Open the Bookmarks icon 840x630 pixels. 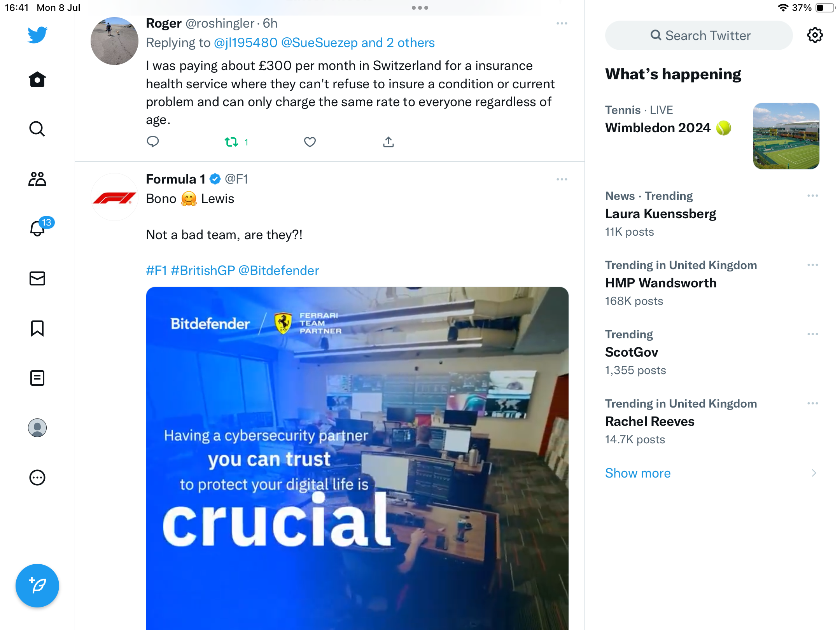pyautogui.click(x=37, y=328)
